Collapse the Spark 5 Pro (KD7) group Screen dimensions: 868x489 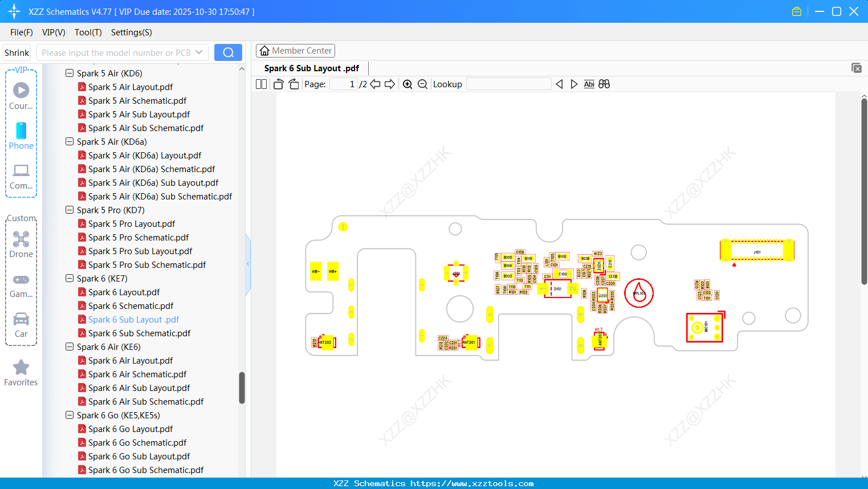[x=69, y=210]
